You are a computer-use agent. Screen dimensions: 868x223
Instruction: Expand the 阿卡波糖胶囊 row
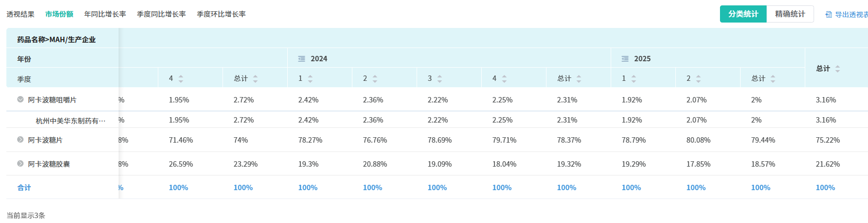coord(21,164)
